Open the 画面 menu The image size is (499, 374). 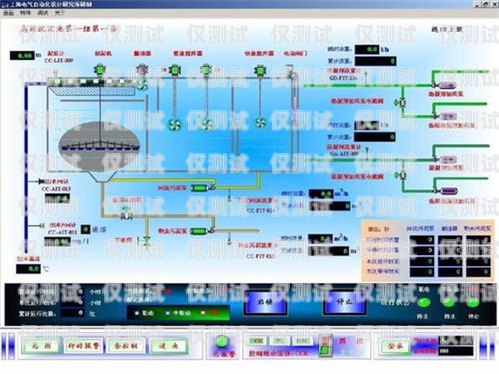pos(8,13)
